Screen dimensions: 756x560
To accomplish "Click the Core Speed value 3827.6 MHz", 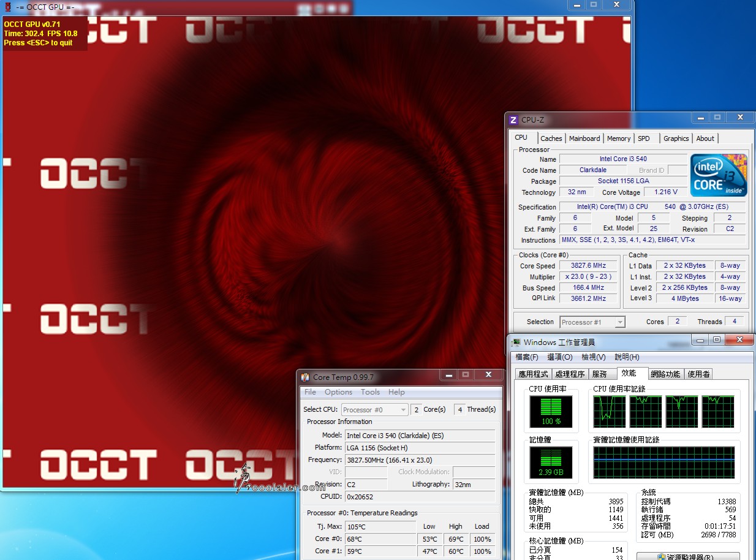I will click(588, 266).
